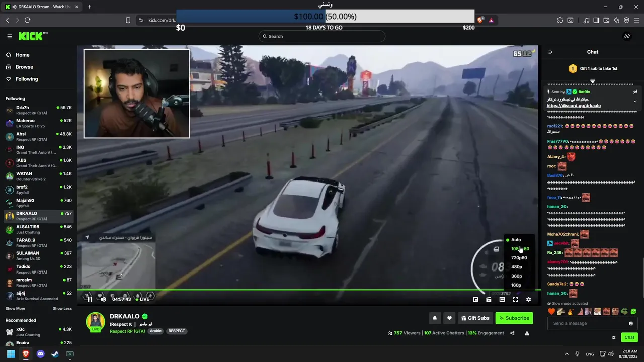Viewport: 644px width, 362px height.
Task: Click the DRKAALO channel avatar
Action: point(95,322)
